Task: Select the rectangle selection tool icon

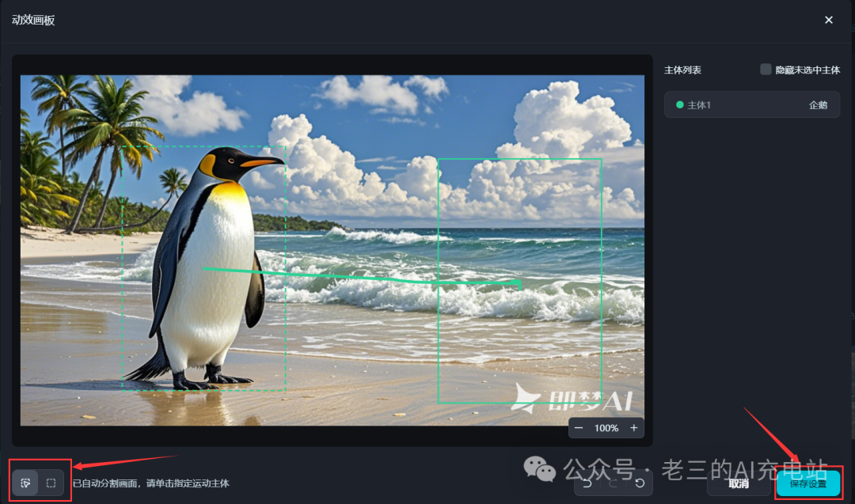Action: coord(51,483)
